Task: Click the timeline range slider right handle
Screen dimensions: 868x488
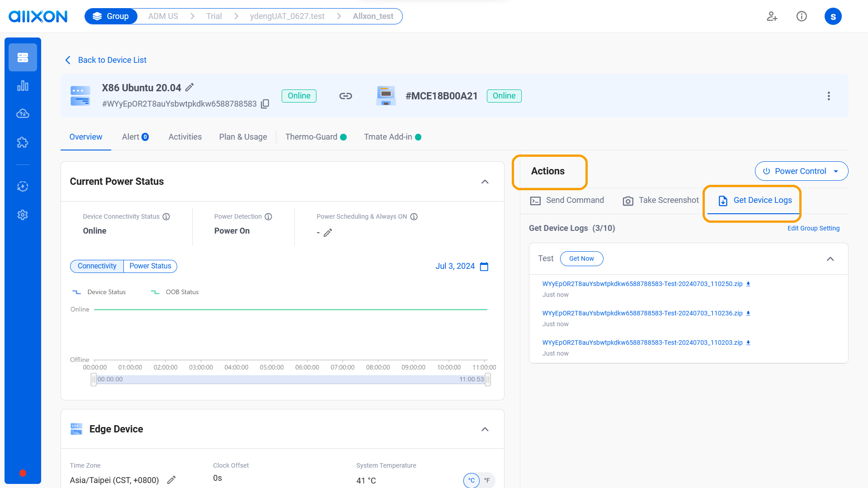Action: click(488, 380)
